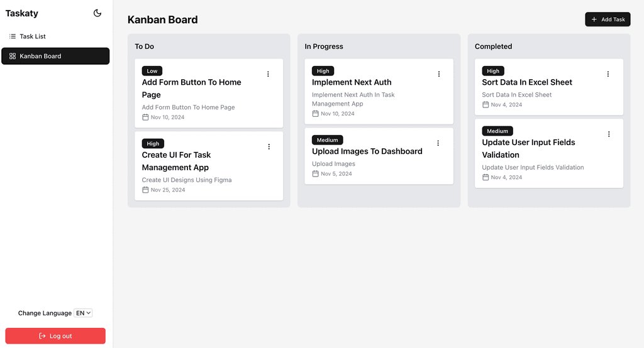Select Kanban Board in the sidebar
The height and width of the screenshot is (348, 644).
pos(55,57)
